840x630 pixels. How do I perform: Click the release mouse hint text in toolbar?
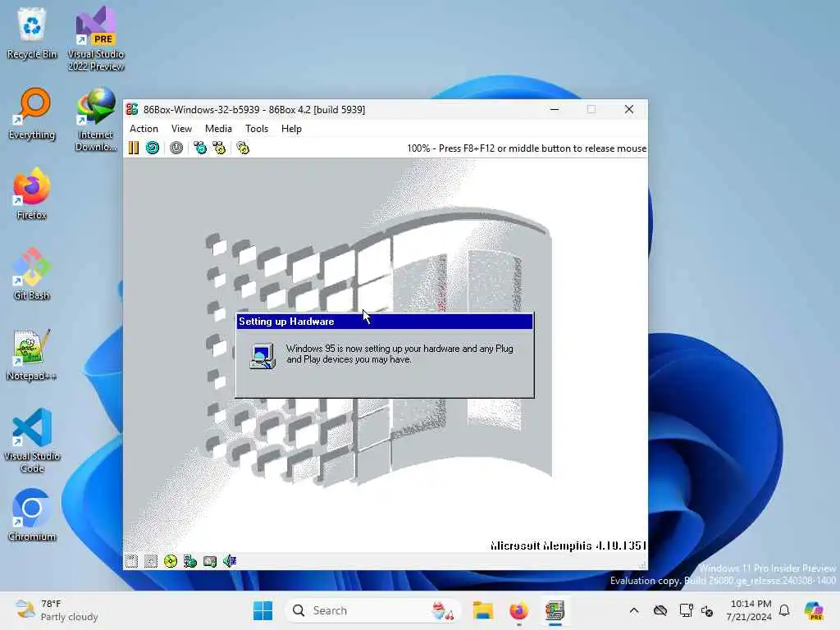[x=527, y=148]
